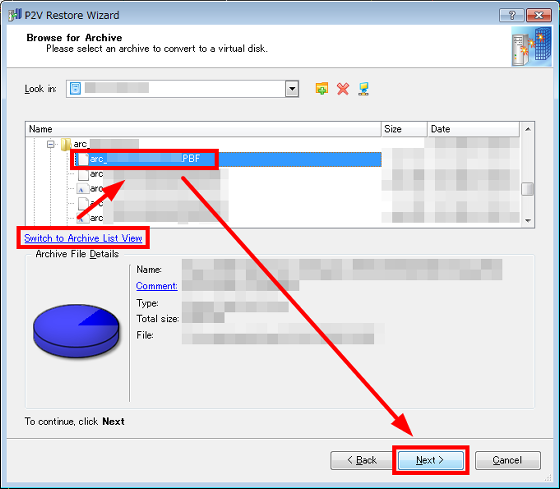
Task: Sort files by the Size column header
Action: click(404, 129)
